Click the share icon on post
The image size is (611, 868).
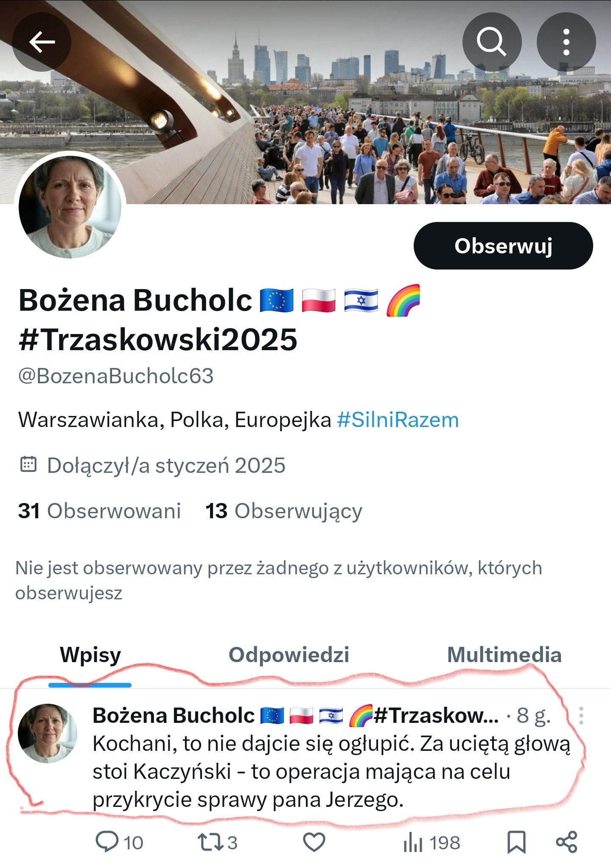coord(566,842)
